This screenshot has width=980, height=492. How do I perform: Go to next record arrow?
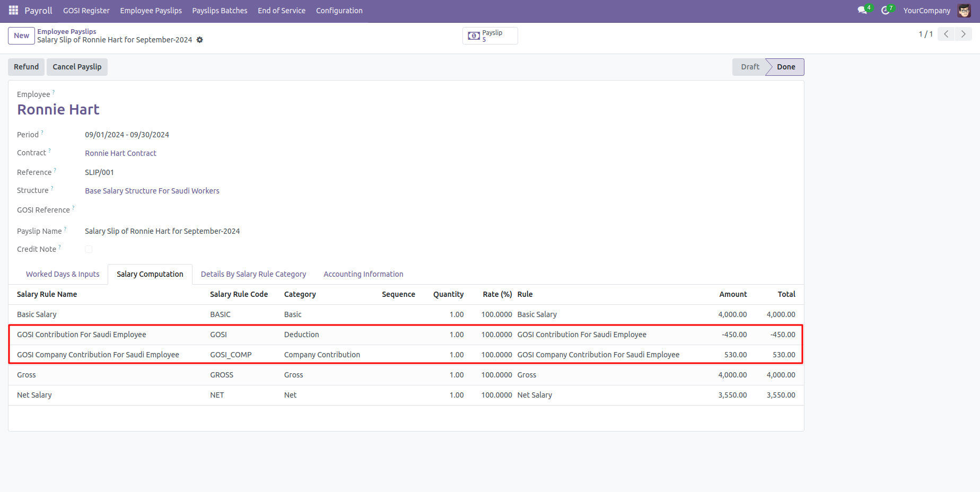(x=963, y=34)
